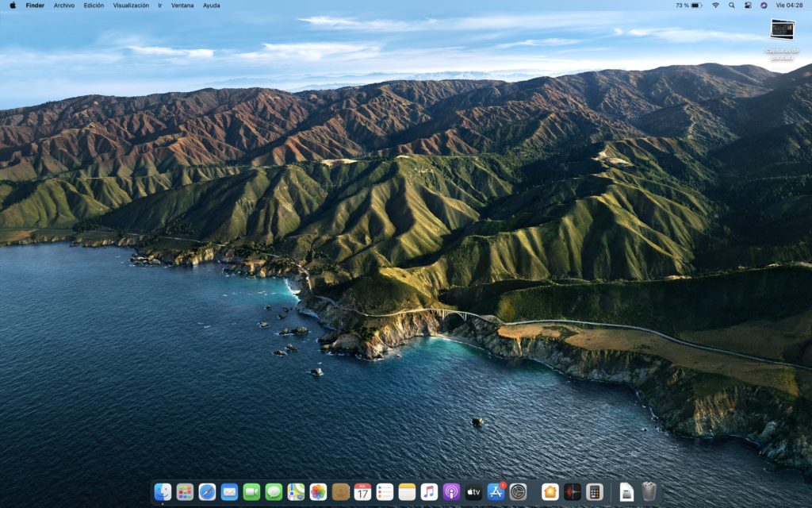Open Calendar showing date 17

pyautogui.click(x=362, y=492)
